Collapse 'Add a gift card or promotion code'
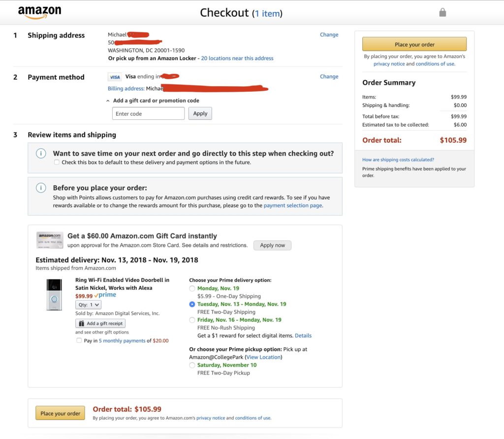Screen dimensions: 504x439 pyautogui.click(x=108, y=101)
